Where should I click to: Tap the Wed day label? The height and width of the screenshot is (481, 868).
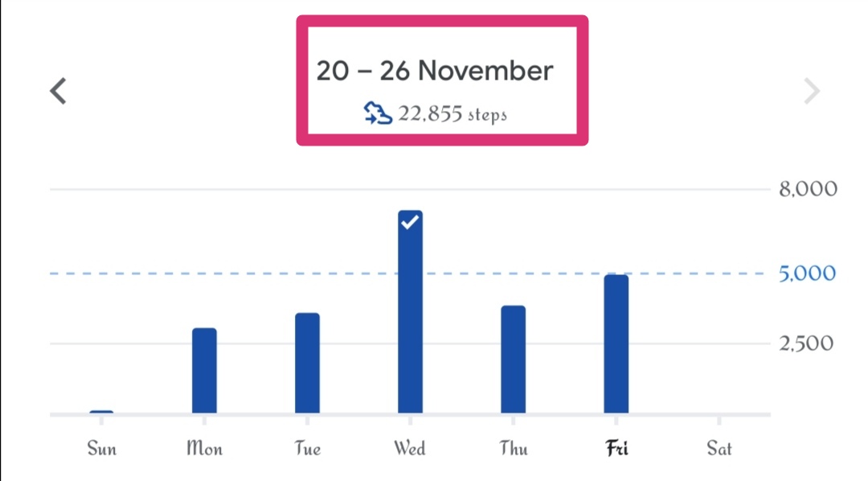(410, 448)
